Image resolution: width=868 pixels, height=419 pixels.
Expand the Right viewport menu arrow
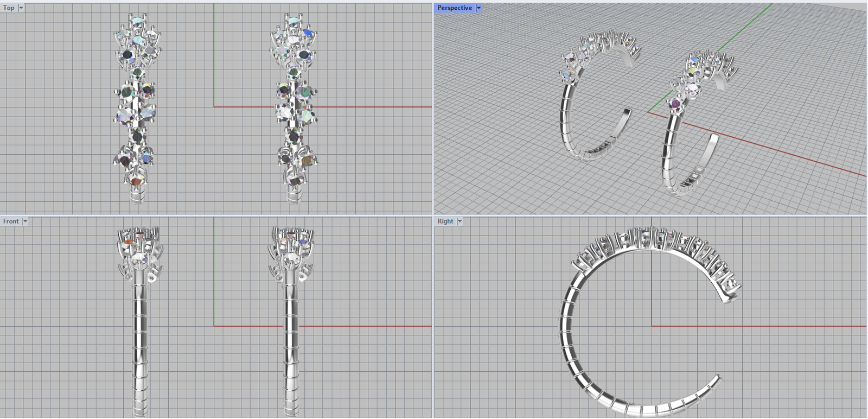click(x=459, y=221)
